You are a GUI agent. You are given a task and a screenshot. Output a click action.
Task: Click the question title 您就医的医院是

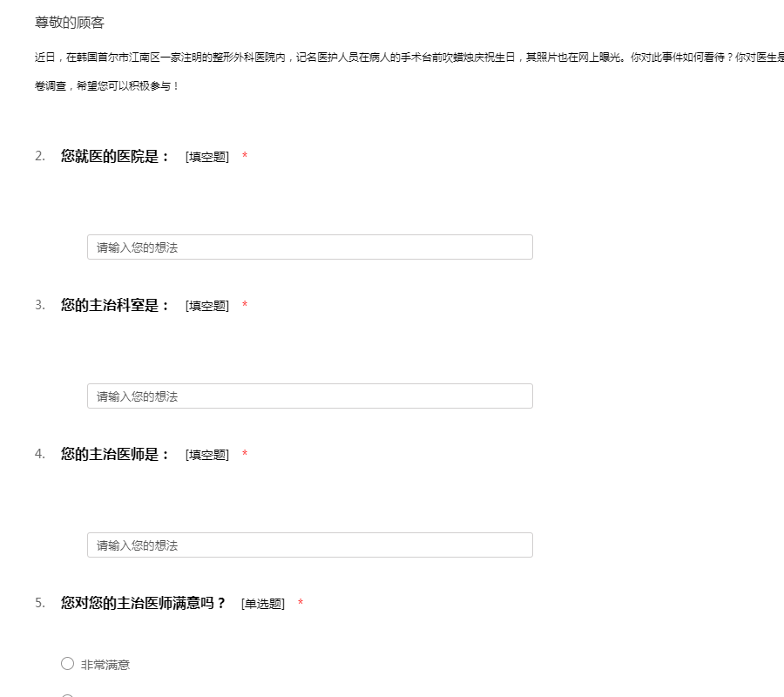tap(115, 157)
